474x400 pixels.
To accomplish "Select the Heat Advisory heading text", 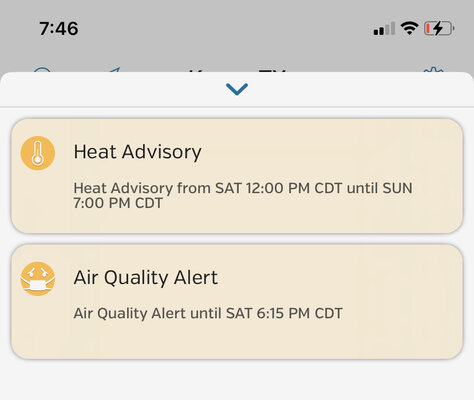I will (x=137, y=152).
